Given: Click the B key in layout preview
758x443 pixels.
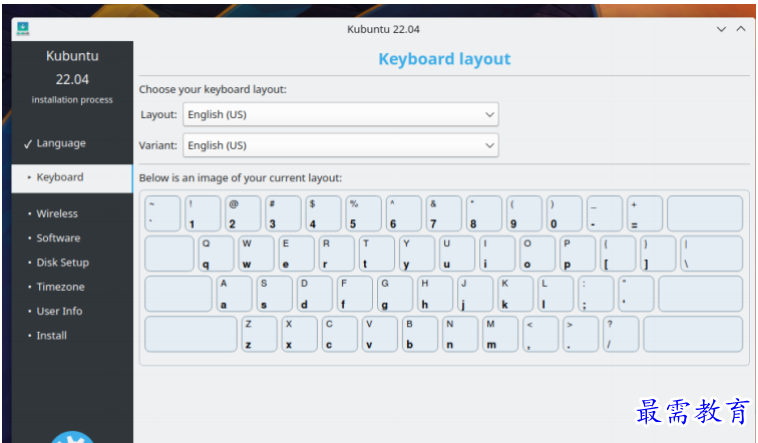Looking at the screenshot, I should [x=420, y=334].
